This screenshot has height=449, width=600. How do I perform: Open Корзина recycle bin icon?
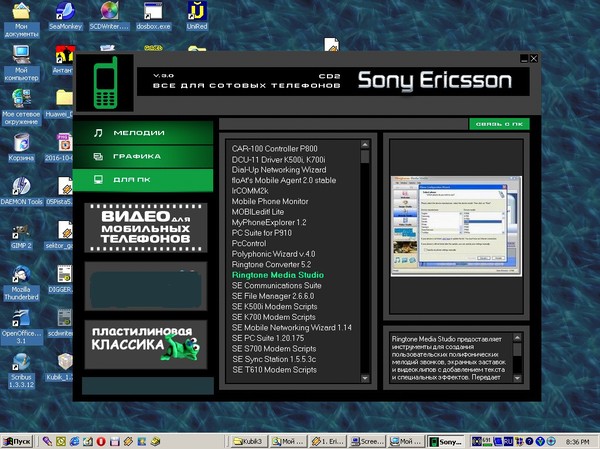(x=21, y=147)
